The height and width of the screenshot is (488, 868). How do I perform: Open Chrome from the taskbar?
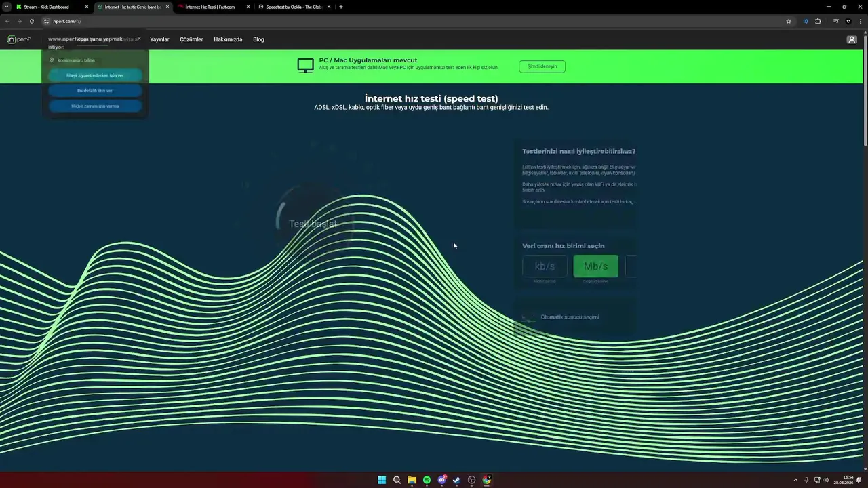pos(486,480)
